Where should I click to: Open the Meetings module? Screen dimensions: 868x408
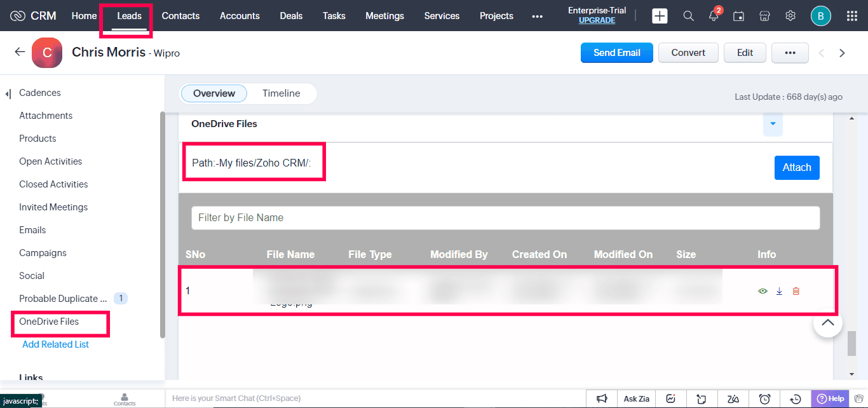(x=384, y=16)
